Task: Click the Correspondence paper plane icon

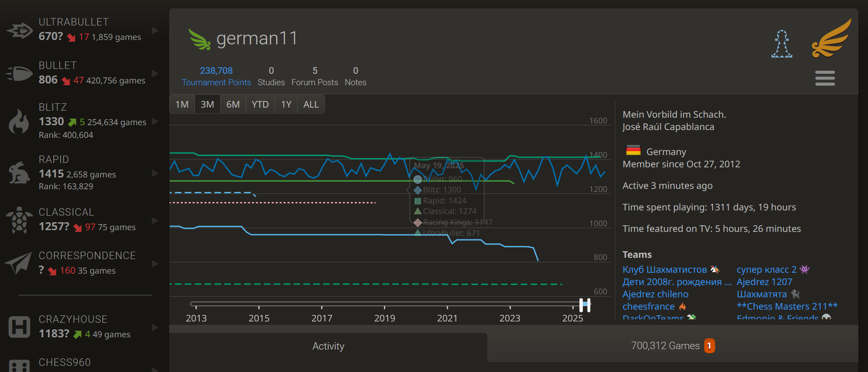Action: pos(18,263)
